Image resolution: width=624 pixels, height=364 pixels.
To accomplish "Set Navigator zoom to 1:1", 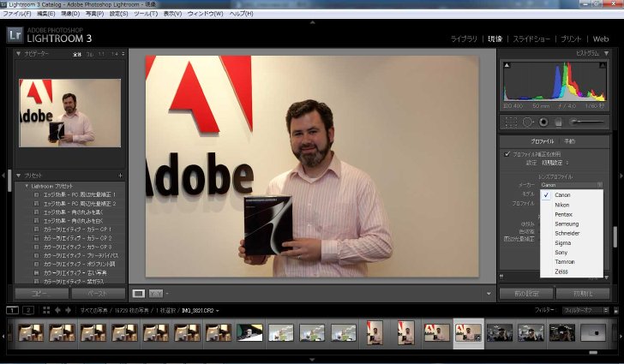I will tap(101, 54).
